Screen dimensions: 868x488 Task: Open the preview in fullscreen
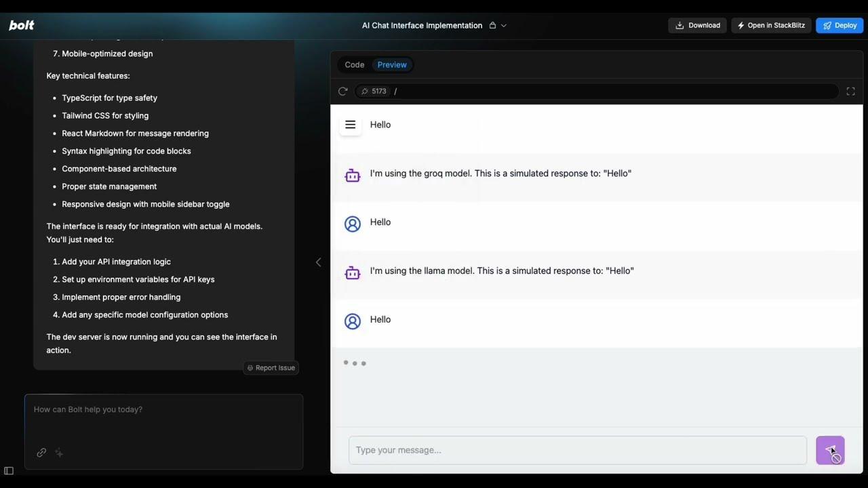click(x=850, y=91)
